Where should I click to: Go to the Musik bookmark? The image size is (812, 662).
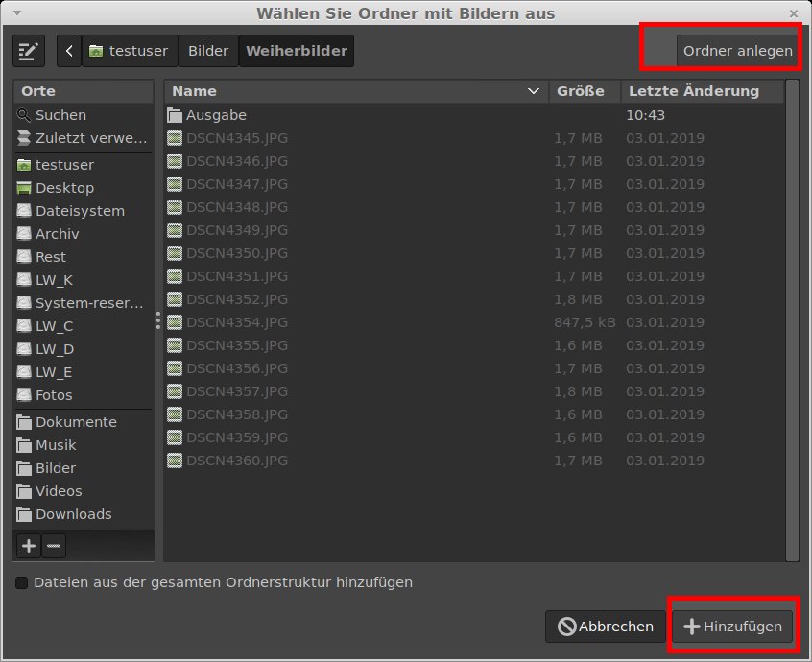84,445
